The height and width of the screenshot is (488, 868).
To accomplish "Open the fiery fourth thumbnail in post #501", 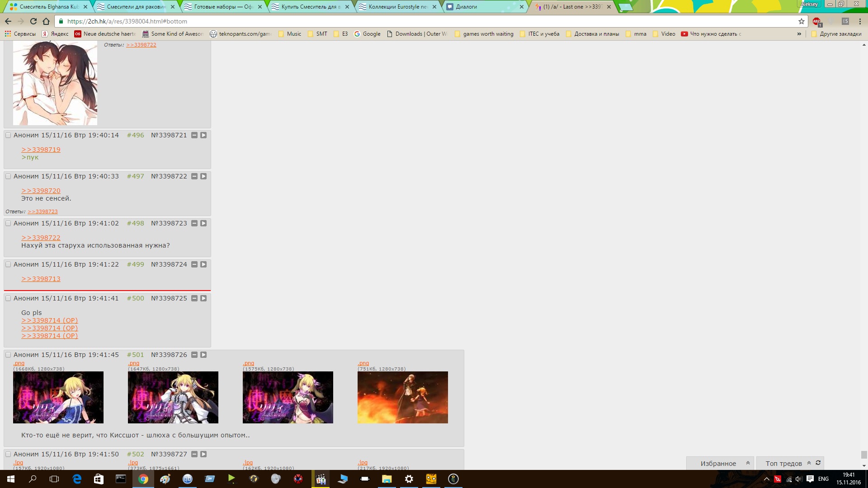I will pos(402,397).
